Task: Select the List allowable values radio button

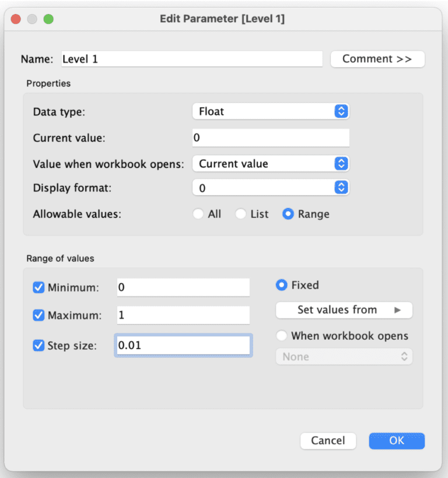Action: pyautogui.click(x=240, y=214)
